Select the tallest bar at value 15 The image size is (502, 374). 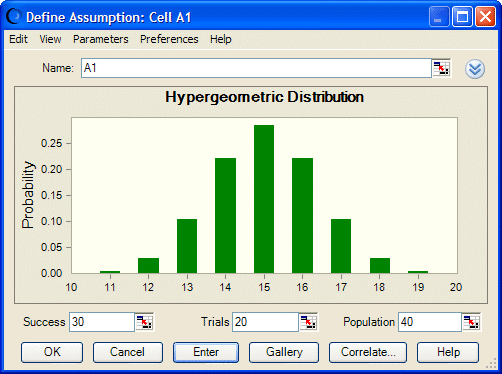pyautogui.click(x=264, y=199)
